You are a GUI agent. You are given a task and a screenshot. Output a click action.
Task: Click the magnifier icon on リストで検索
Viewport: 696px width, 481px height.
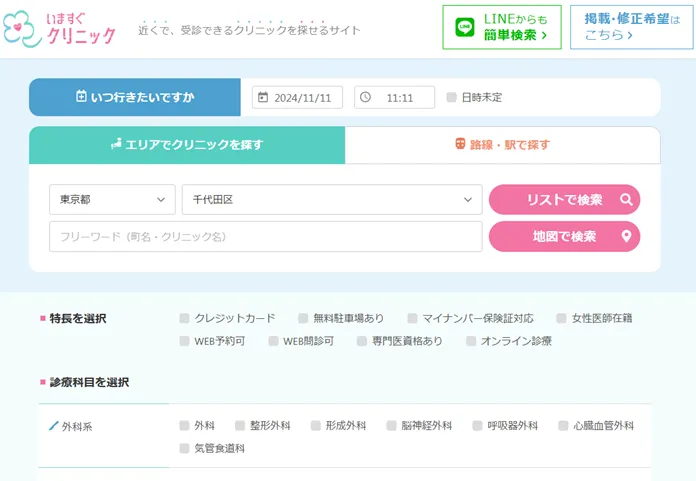(x=626, y=200)
